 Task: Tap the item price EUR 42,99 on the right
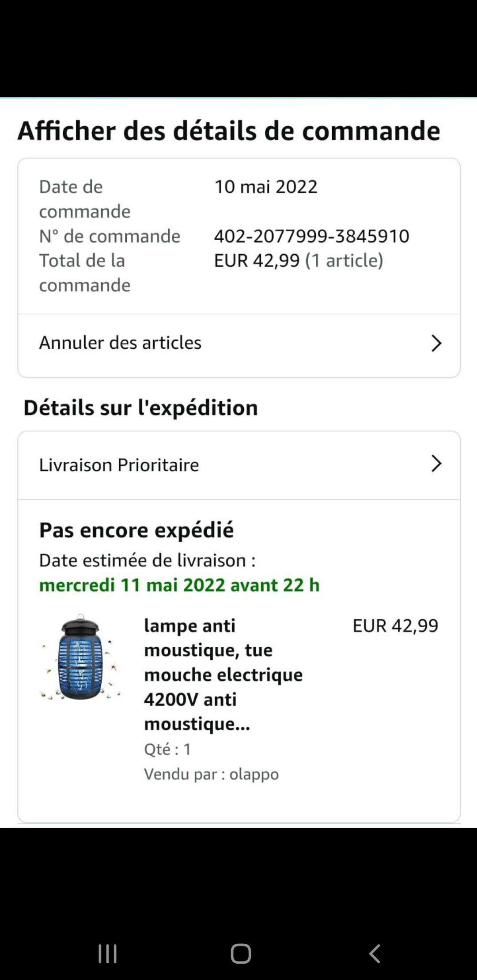click(x=395, y=626)
